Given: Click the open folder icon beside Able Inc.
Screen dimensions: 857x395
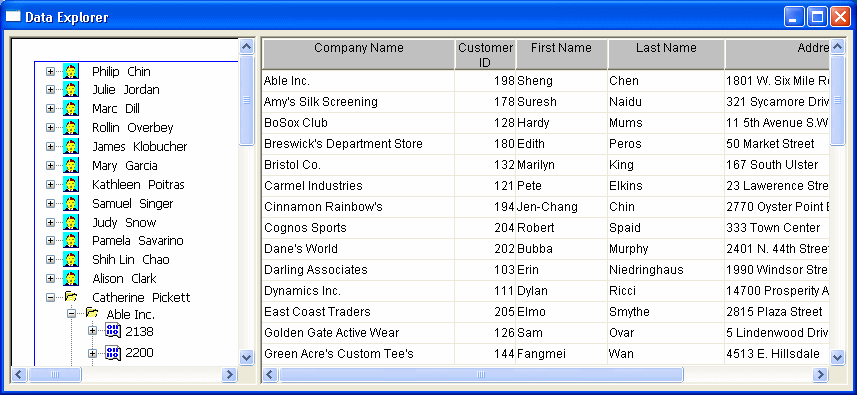Looking at the screenshot, I should (x=92, y=313).
